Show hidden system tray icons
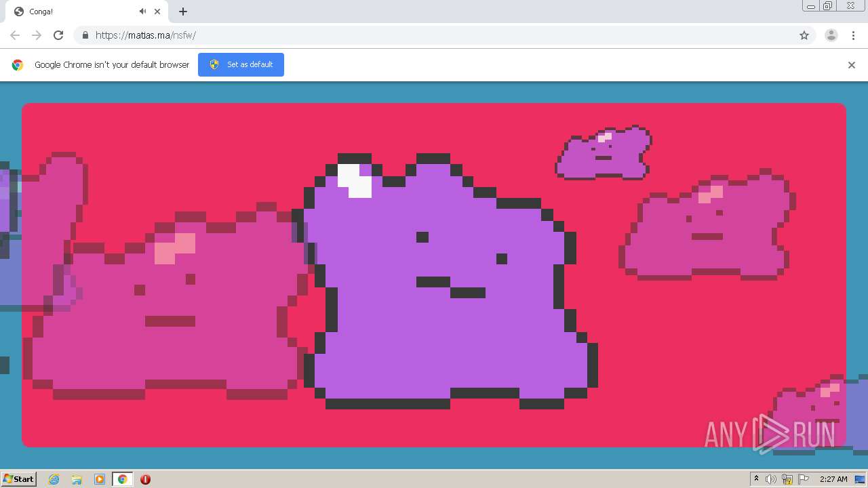This screenshot has height=488, width=868. (756, 479)
